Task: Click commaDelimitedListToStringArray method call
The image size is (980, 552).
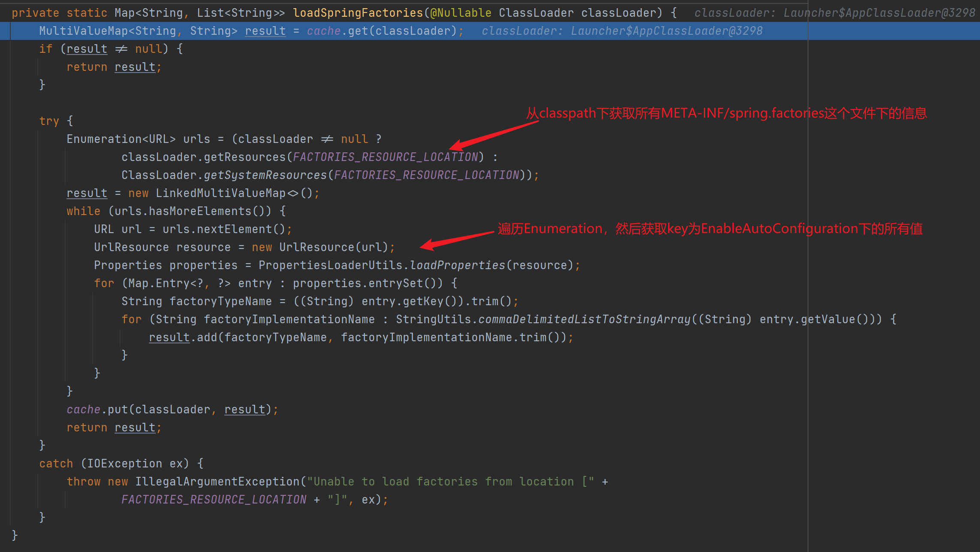Action: (584, 319)
